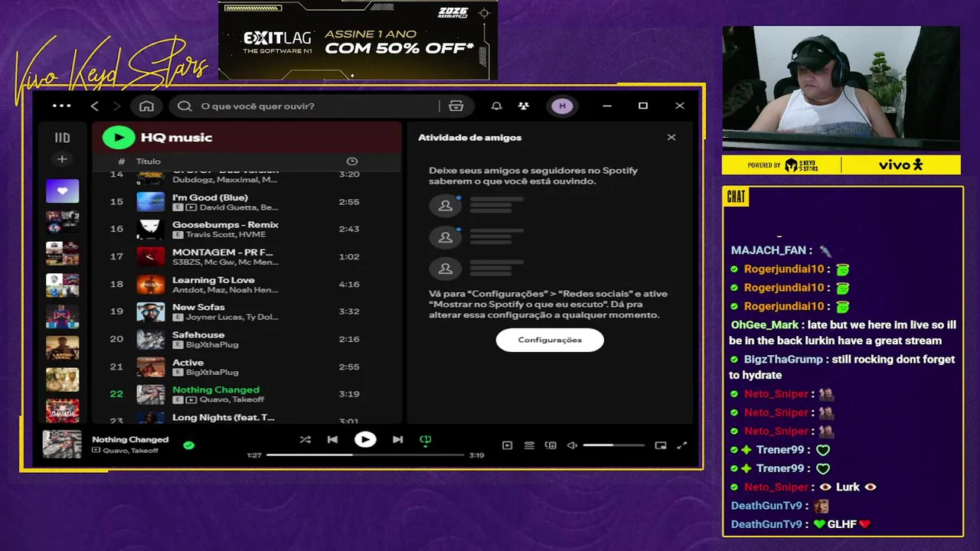Toggle the friend activity icon
980x551 pixels.
point(524,106)
